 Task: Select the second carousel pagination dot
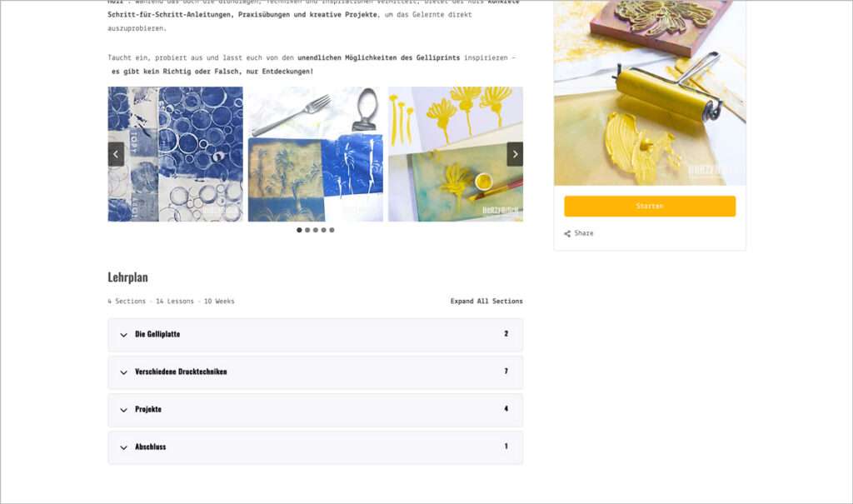tap(307, 230)
